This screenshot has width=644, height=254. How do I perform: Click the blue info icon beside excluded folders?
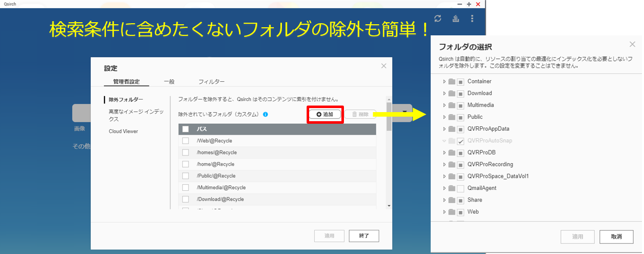coord(265,115)
